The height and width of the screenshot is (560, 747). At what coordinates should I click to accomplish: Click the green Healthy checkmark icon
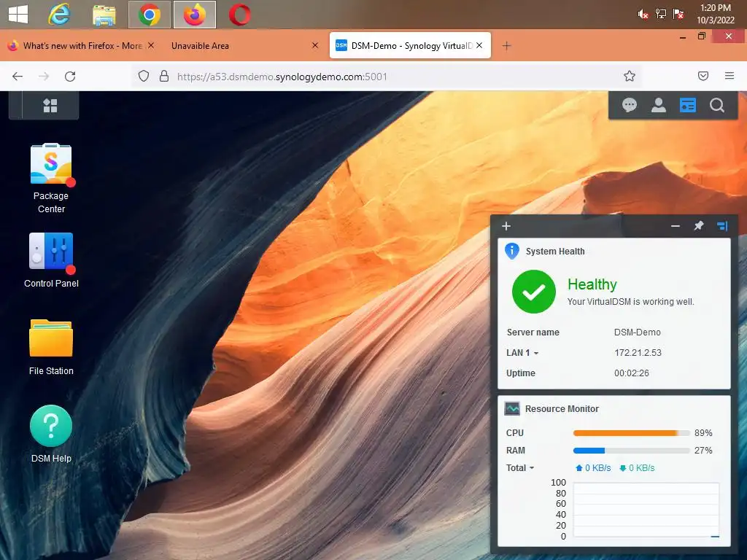pos(533,292)
